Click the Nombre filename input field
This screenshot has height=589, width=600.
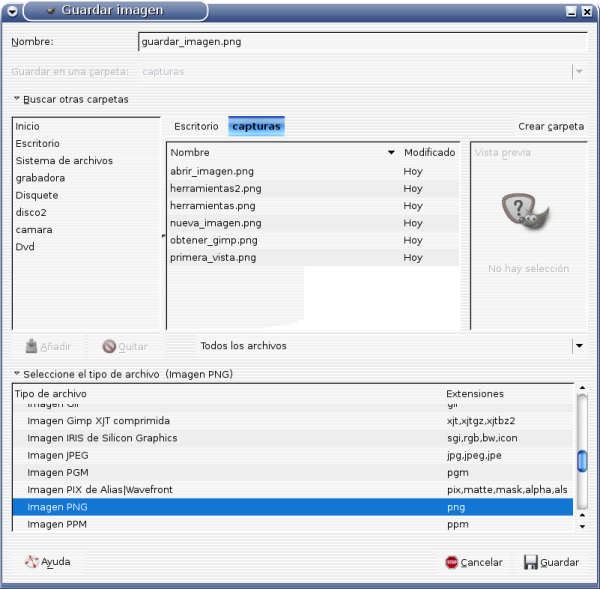(361, 42)
